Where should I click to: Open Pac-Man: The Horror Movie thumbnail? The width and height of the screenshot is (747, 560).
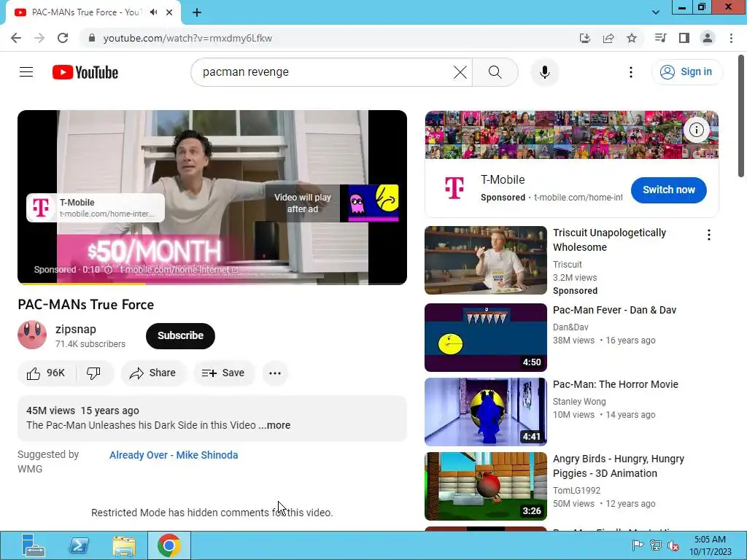[485, 412]
